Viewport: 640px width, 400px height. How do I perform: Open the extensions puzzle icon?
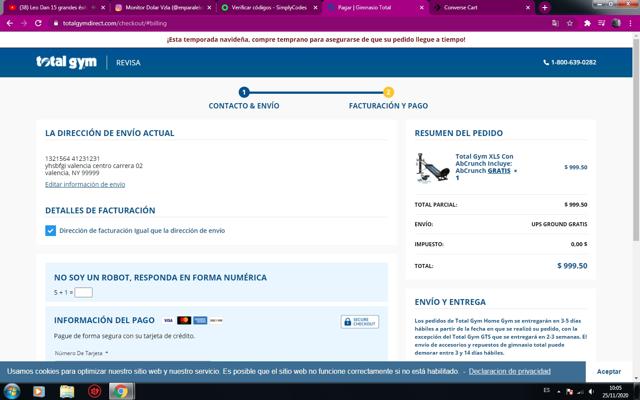click(587, 23)
